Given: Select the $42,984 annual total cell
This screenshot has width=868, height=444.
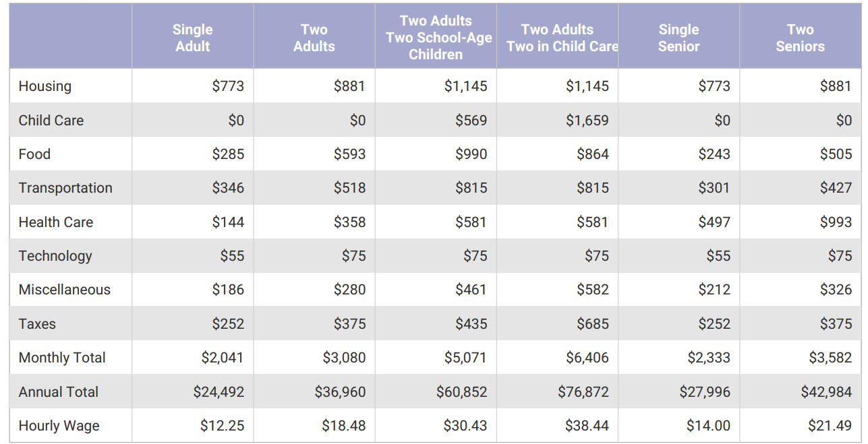Looking at the screenshot, I should (x=826, y=392).
